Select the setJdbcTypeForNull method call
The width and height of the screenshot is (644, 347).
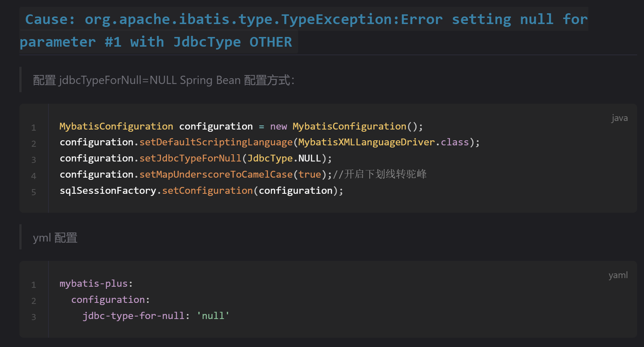tap(190, 158)
